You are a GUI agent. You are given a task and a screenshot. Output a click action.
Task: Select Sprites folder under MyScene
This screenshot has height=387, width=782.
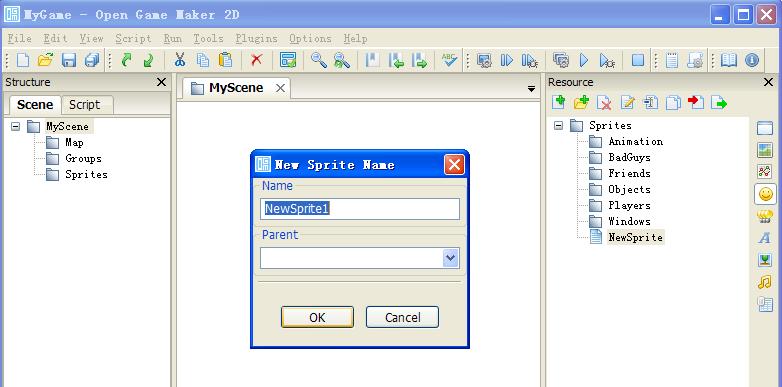[86, 175]
